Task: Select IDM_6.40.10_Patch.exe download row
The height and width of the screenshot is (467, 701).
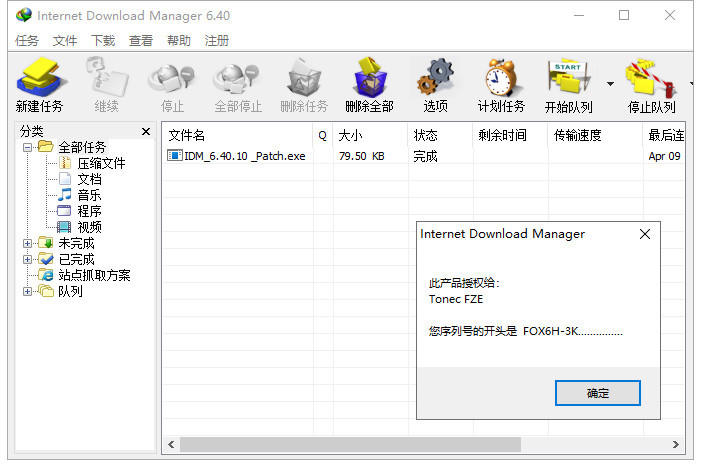Action: point(424,156)
